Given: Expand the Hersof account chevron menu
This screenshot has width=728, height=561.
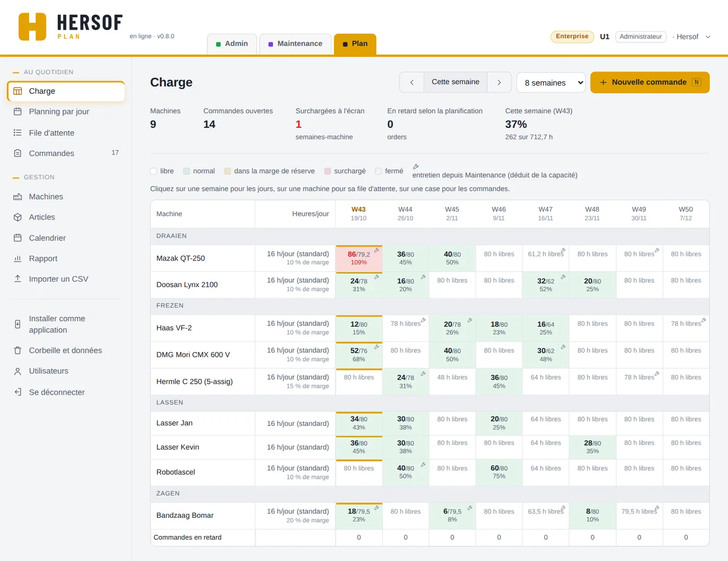Looking at the screenshot, I should pos(708,37).
